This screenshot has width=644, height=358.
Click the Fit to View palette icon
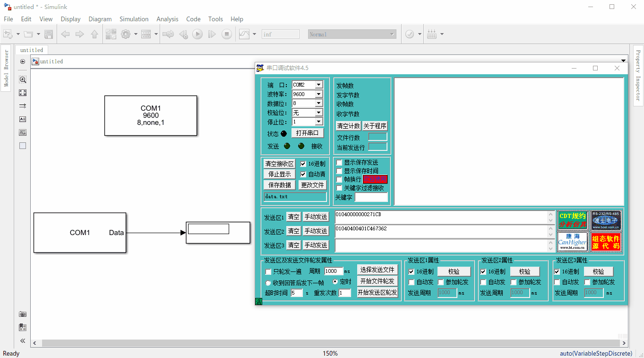[23, 93]
